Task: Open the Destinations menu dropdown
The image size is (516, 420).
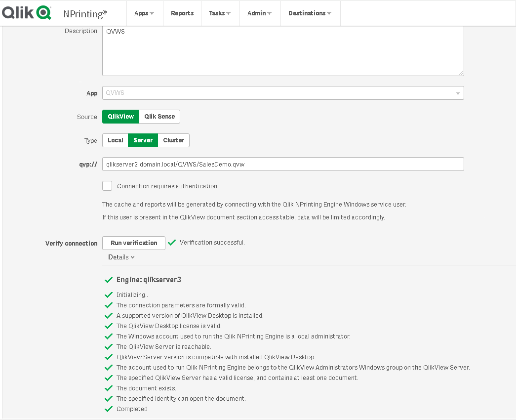Action: pos(310,13)
